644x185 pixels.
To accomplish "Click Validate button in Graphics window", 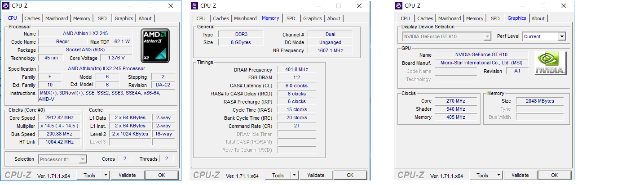I will point(520,175).
